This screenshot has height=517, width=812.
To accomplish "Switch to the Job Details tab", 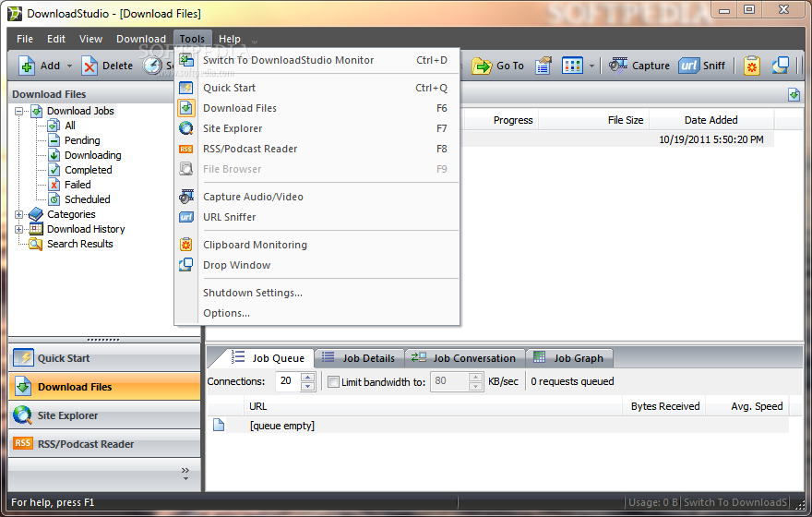I will point(359,358).
